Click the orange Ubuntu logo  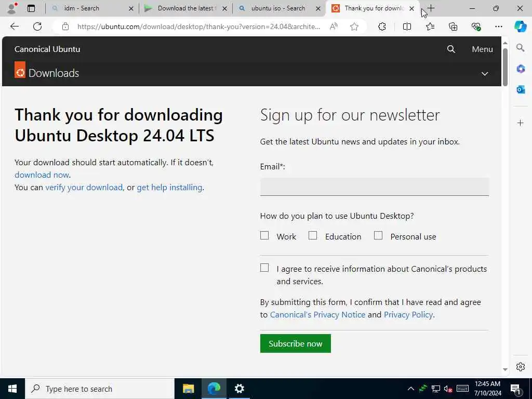tap(20, 70)
